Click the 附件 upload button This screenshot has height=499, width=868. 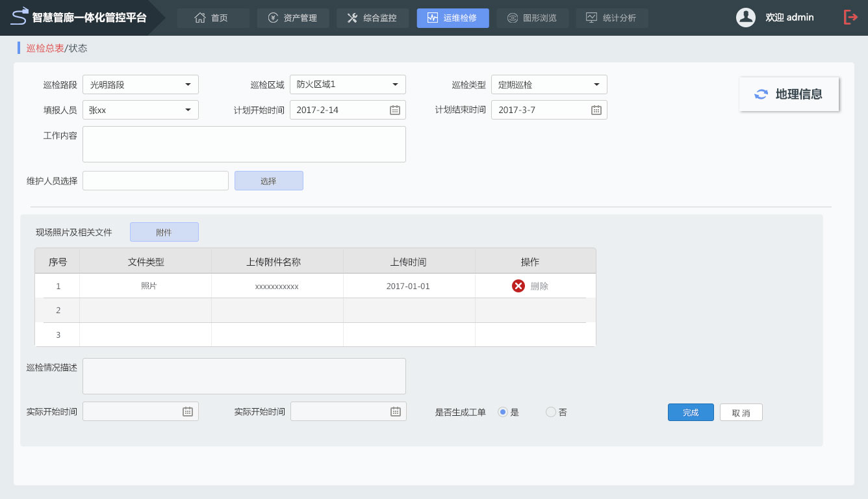164,232
